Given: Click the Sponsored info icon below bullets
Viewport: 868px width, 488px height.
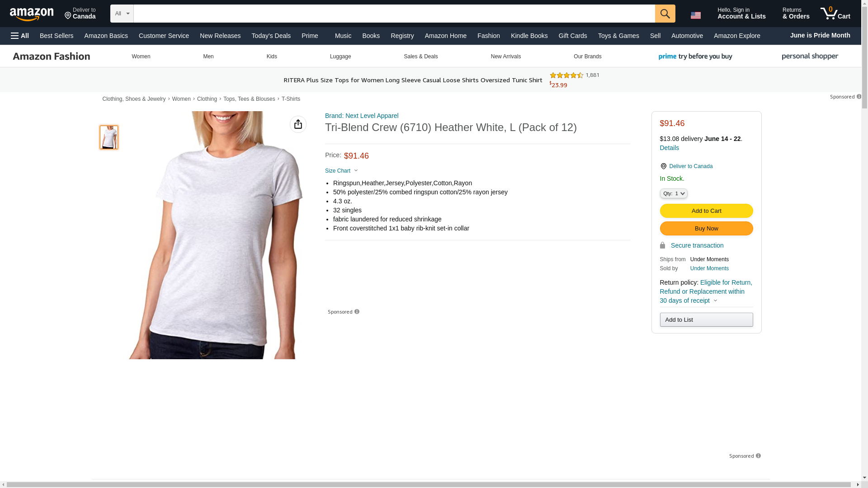Looking at the screenshot, I should pyautogui.click(x=357, y=312).
